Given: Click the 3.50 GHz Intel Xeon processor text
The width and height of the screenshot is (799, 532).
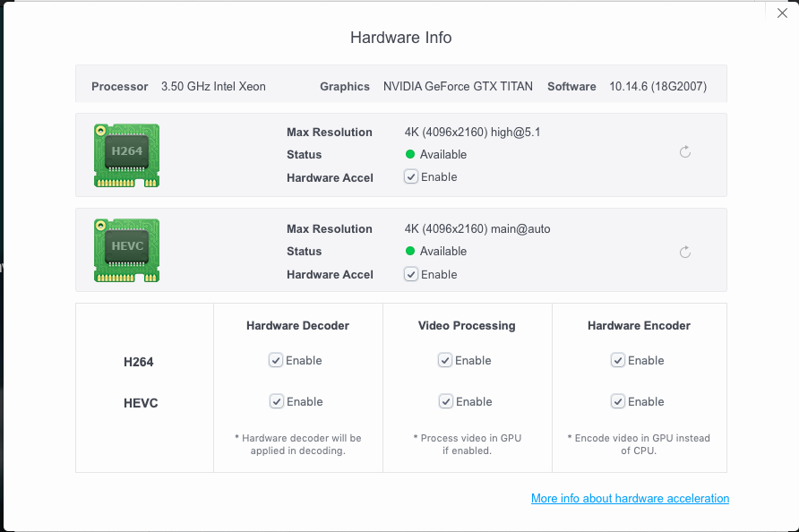Looking at the screenshot, I should pyautogui.click(x=213, y=87).
